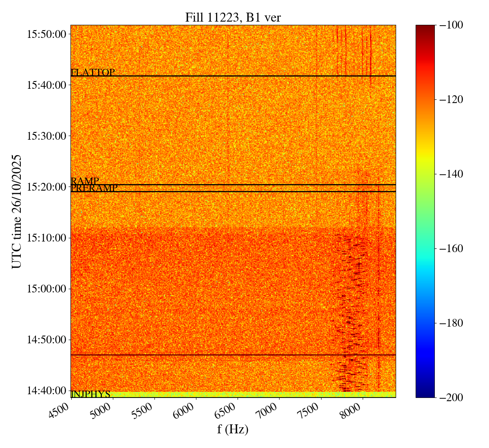489x448 pixels.
Task: Pick the 15:00:00 time tick label
Action: coord(46,288)
